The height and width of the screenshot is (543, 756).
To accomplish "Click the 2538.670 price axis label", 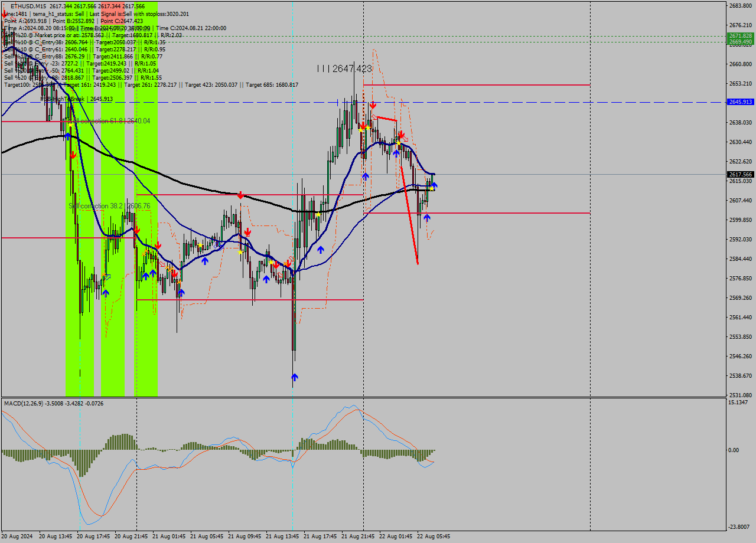I will tap(741, 375).
